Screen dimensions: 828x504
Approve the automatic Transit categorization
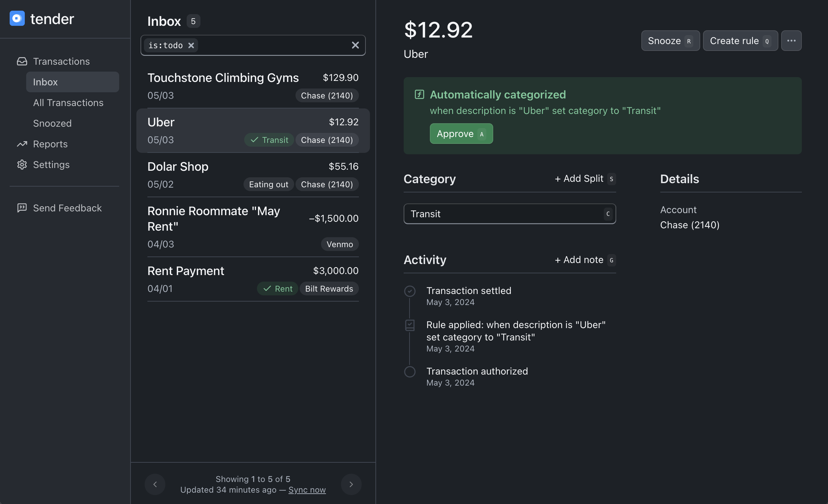pyautogui.click(x=461, y=134)
